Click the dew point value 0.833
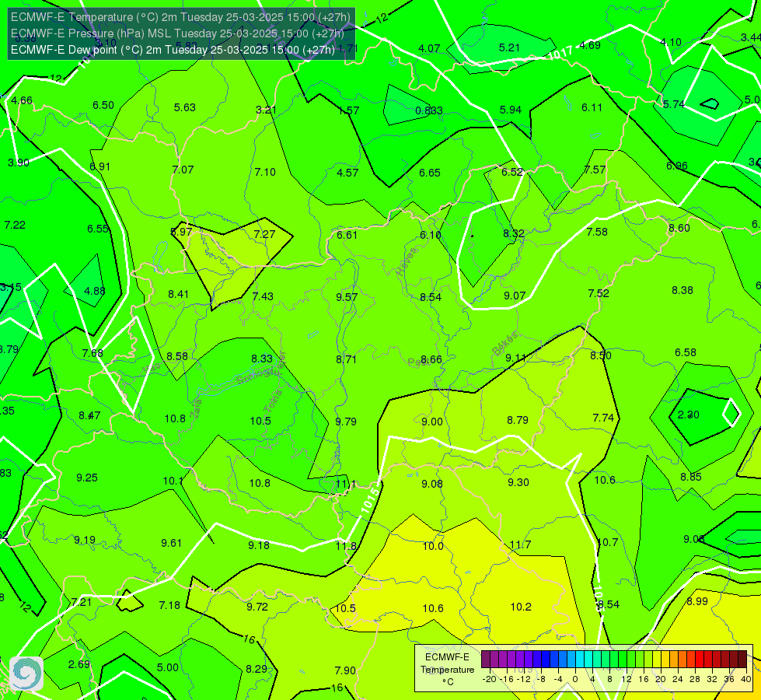Screen dimensions: 761x700 428,110
